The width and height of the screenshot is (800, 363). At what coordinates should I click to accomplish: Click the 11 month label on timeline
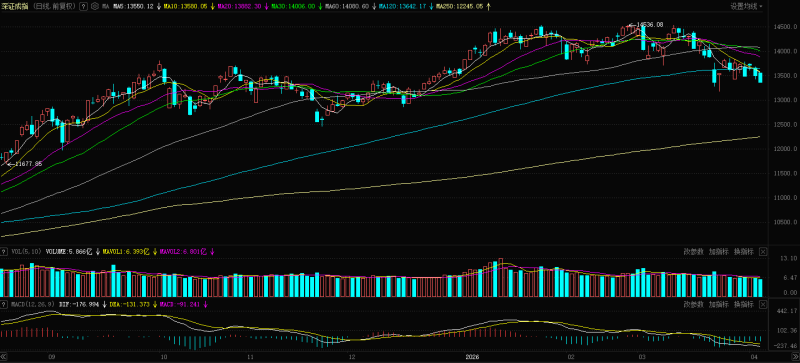coord(251,356)
